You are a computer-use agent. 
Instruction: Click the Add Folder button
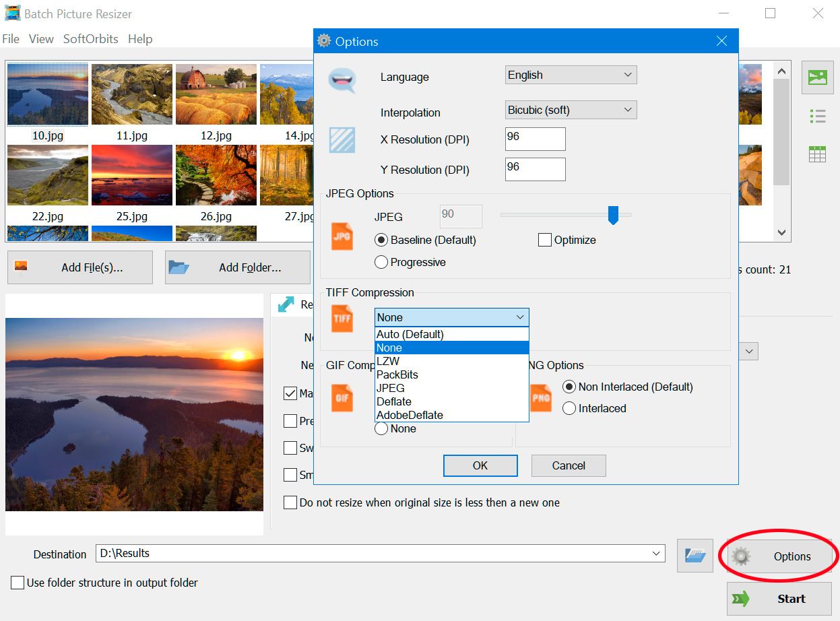(237, 267)
